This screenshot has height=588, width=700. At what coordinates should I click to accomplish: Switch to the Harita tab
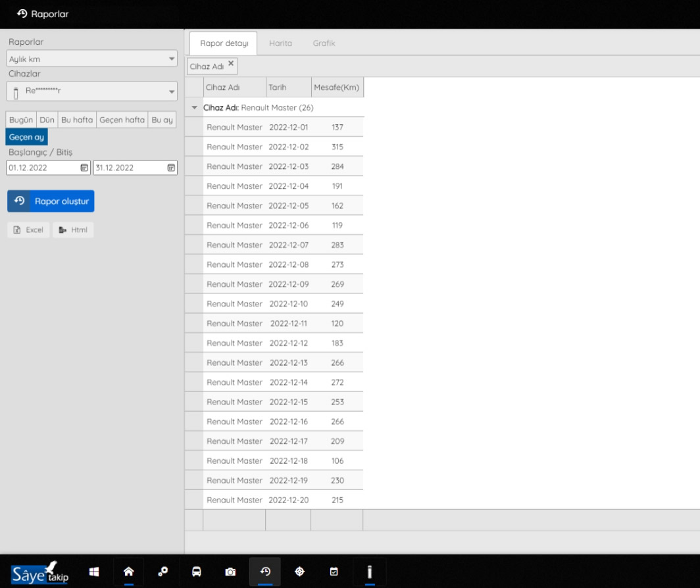click(280, 43)
